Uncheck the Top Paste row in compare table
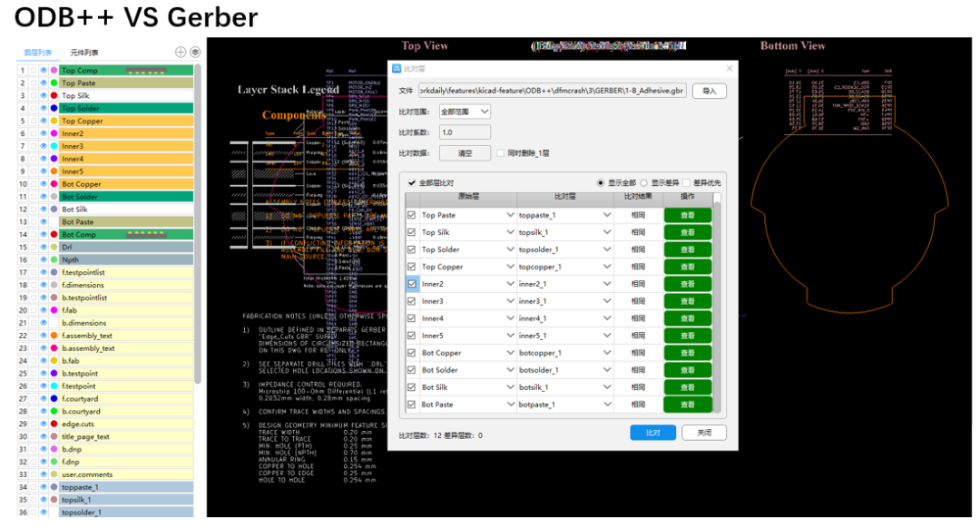Viewport: 980px width, 527px height. click(x=412, y=215)
